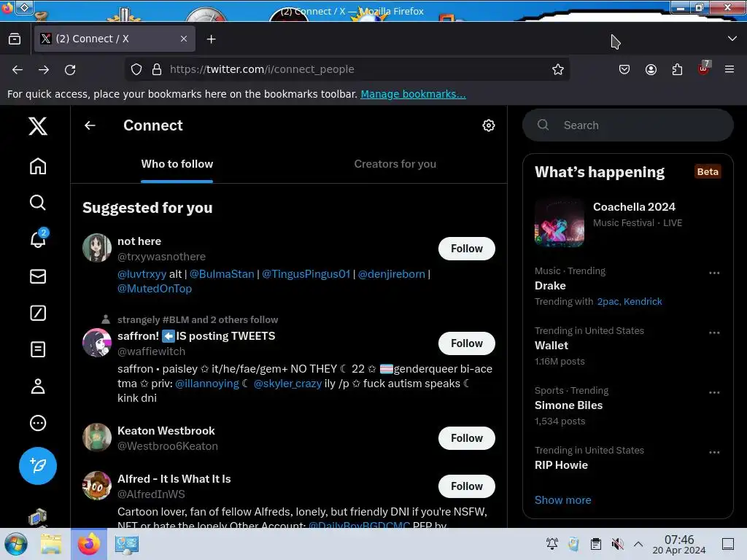Open Firefox hamburger application menu
Viewport: 747px width, 560px height.
[x=729, y=69]
